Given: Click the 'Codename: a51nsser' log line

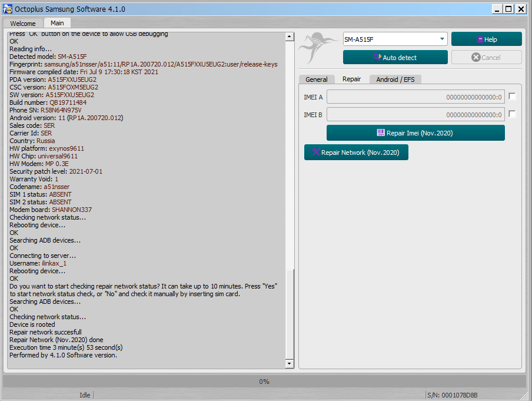Looking at the screenshot, I should (x=39, y=187).
